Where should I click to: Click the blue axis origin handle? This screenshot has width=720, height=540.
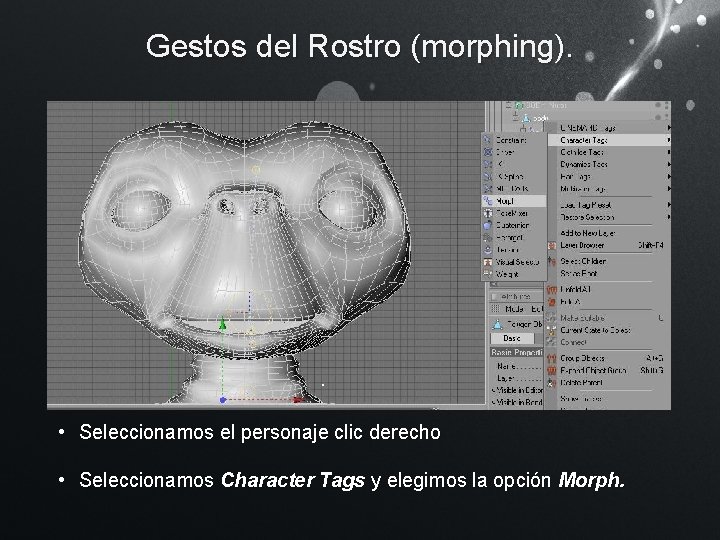coord(223,400)
